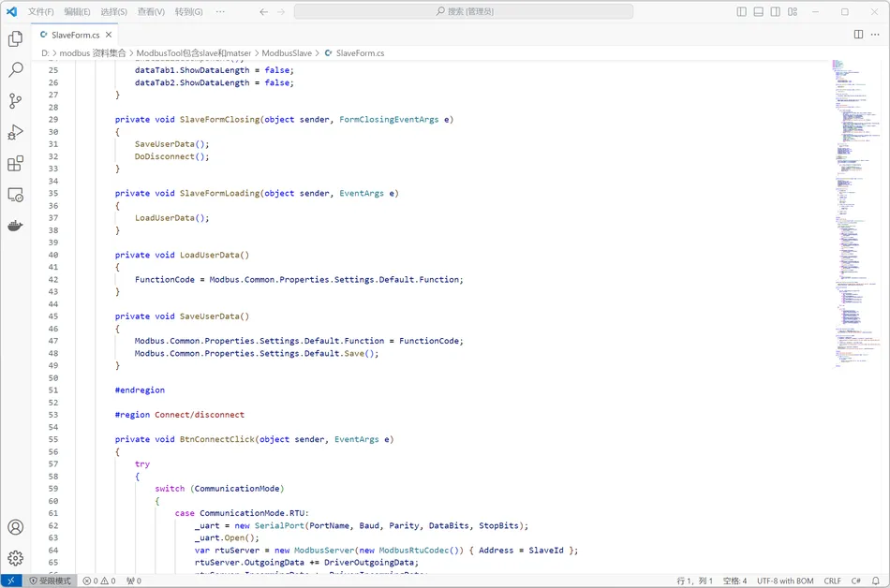This screenshot has width=890, height=588.
Task: Open the 编辑(E) menu
Action: [77, 11]
